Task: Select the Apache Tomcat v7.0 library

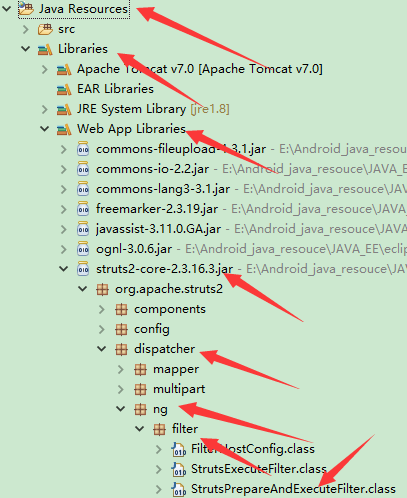Action: pos(200,69)
